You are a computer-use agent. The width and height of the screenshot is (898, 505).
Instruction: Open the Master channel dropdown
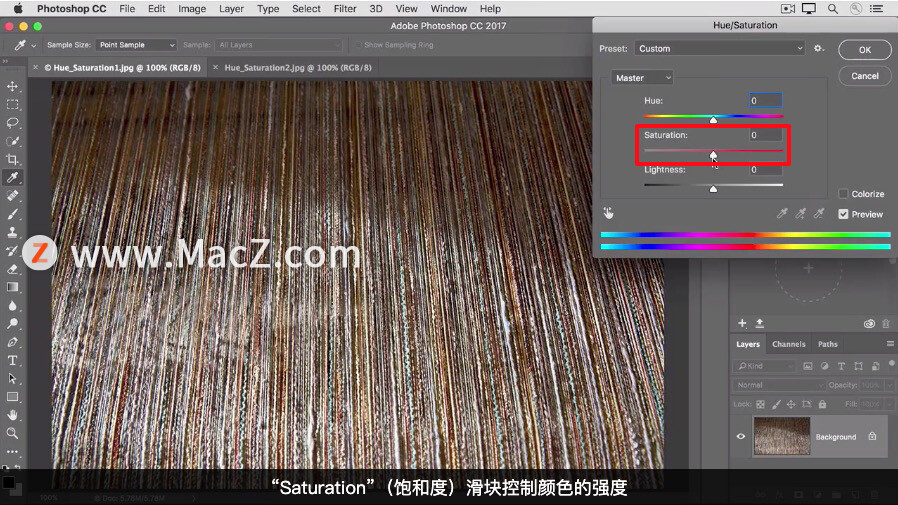642,78
